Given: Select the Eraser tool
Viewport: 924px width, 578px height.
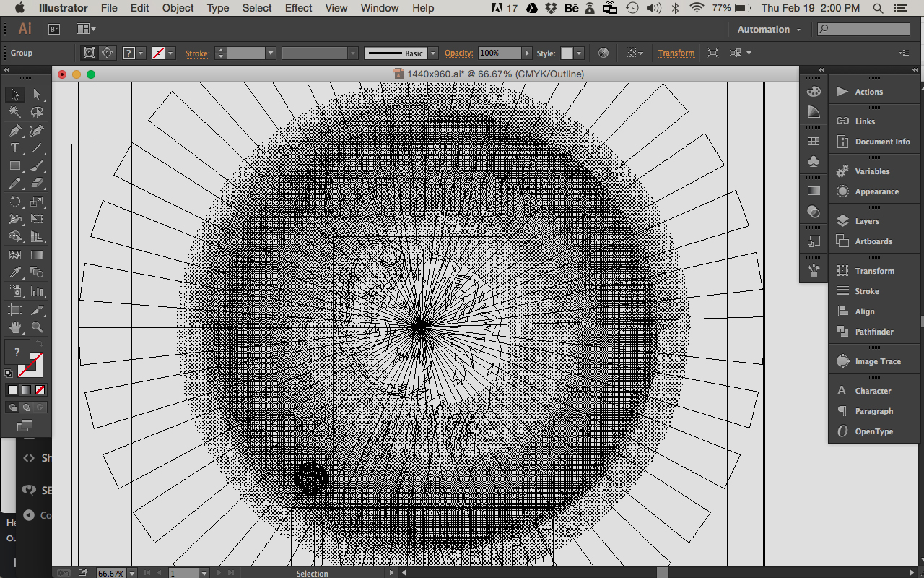Looking at the screenshot, I should point(37,184).
